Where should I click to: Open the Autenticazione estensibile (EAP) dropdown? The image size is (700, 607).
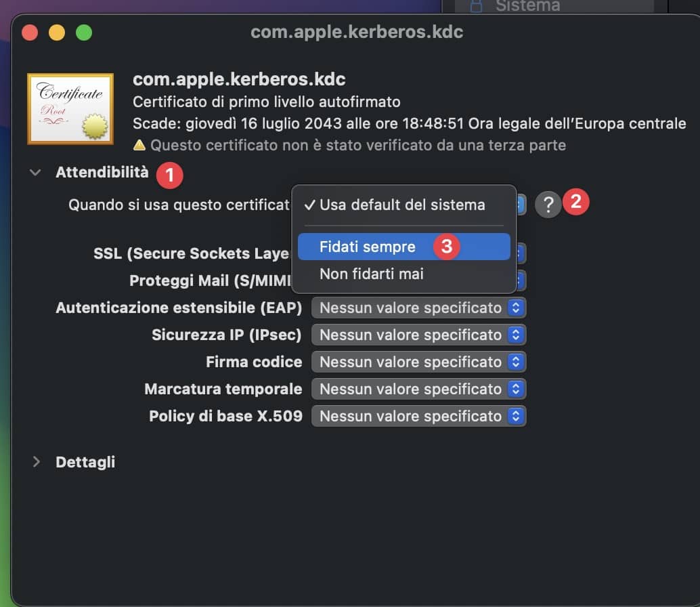point(419,308)
